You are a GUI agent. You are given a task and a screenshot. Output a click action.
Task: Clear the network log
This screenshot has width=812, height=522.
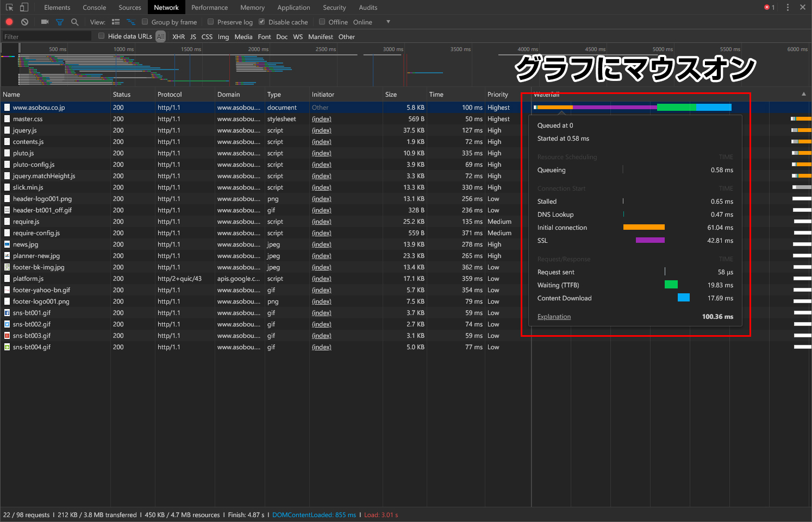tap(24, 22)
